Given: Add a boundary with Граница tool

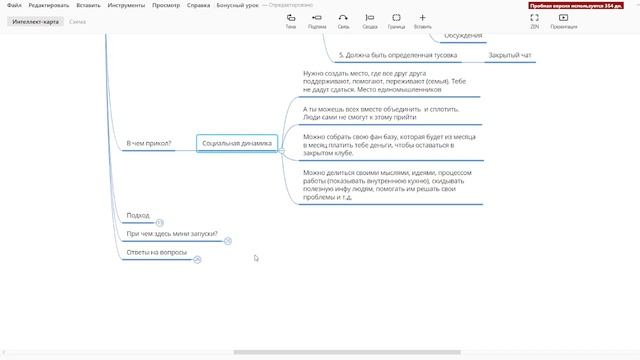Looking at the screenshot, I should tap(396, 21).
